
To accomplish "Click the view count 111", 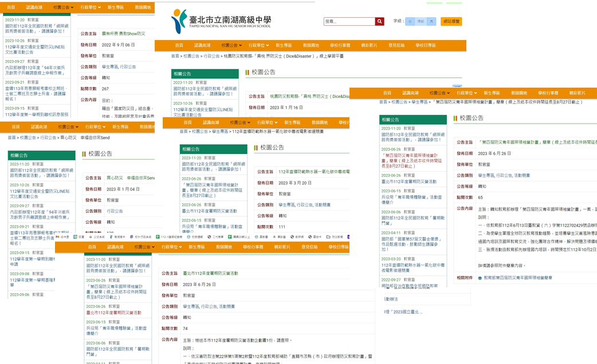I will point(282,227).
